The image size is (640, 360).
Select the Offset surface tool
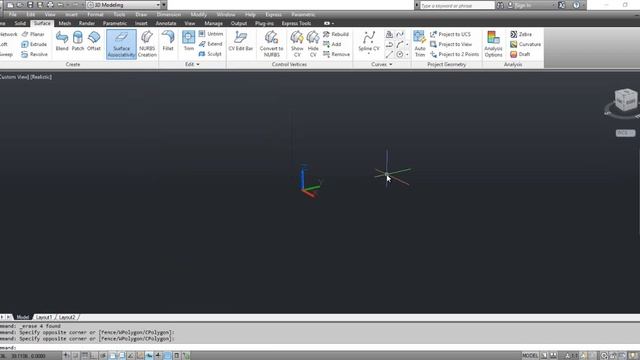click(94, 41)
